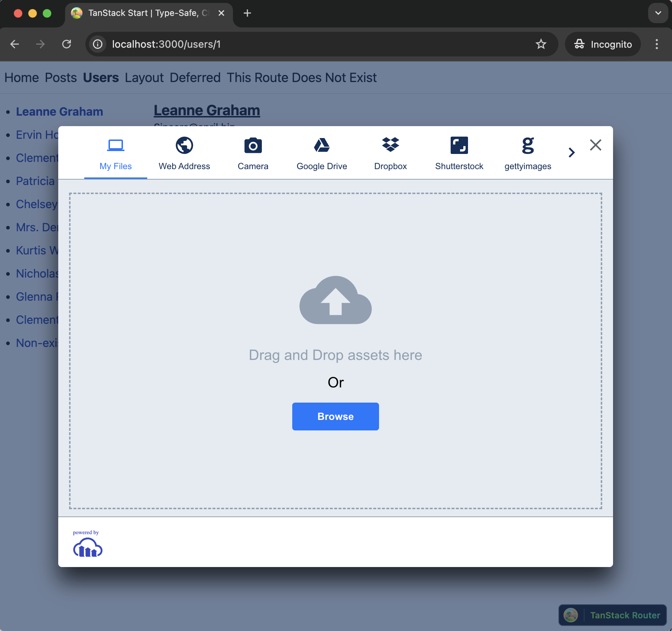Close the upload widget dialog
The height and width of the screenshot is (631, 672).
596,145
